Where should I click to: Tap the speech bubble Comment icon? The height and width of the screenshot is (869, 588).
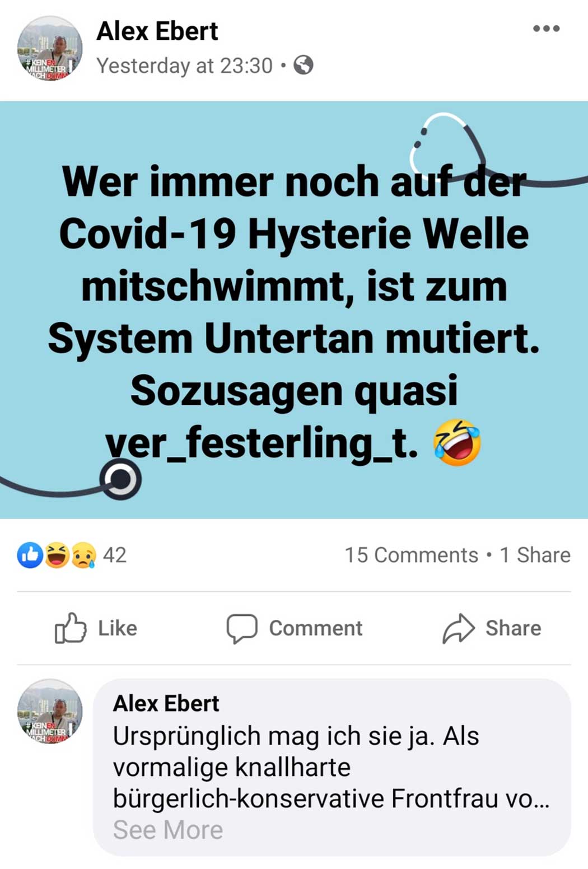242,628
